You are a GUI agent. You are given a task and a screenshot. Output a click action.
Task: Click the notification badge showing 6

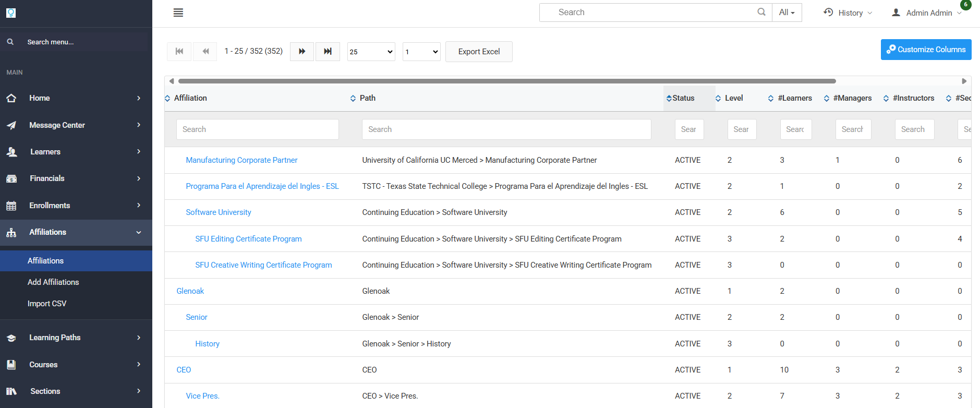pos(965,5)
